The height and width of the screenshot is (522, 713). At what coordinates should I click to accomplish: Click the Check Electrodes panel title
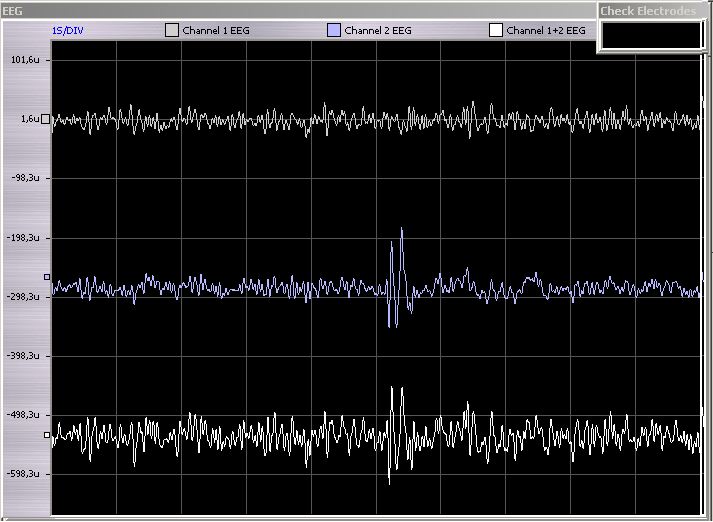(x=648, y=11)
